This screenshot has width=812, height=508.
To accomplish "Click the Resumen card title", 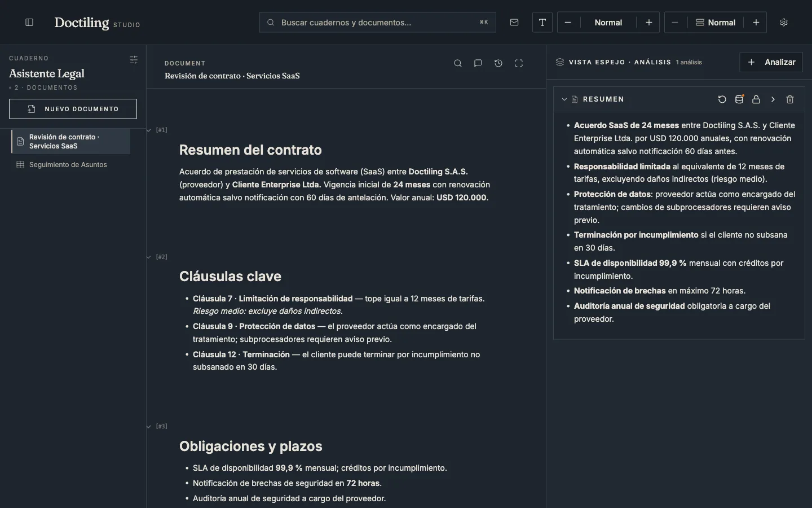I will (x=603, y=99).
